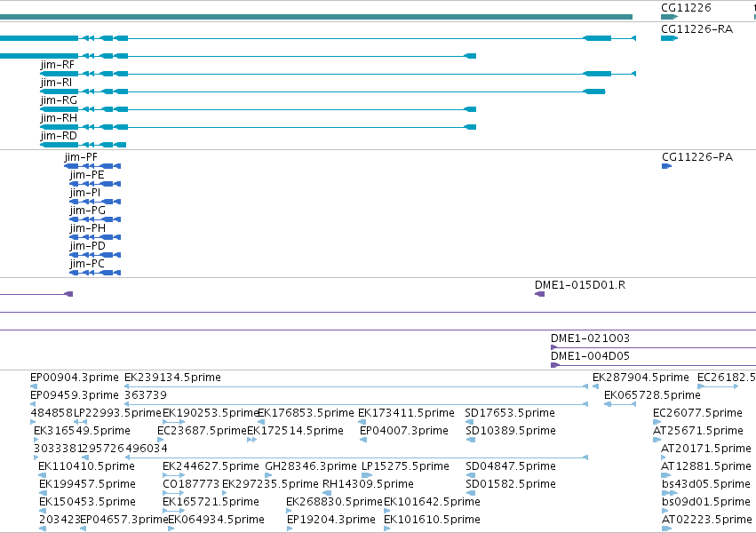Click the jim-PD protein label

[x=87, y=246]
